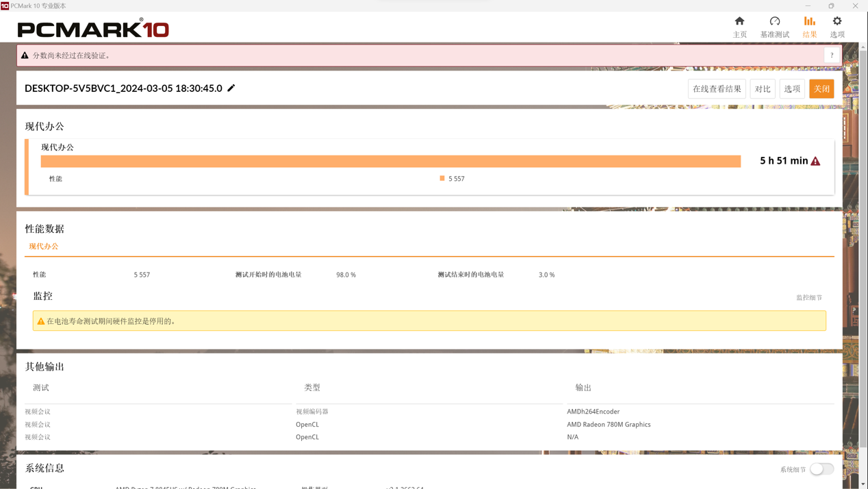Image resolution: width=868 pixels, height=489 pixels.
Task: Click the AMDh264Encoder output cell
Action: click(593, 412)
